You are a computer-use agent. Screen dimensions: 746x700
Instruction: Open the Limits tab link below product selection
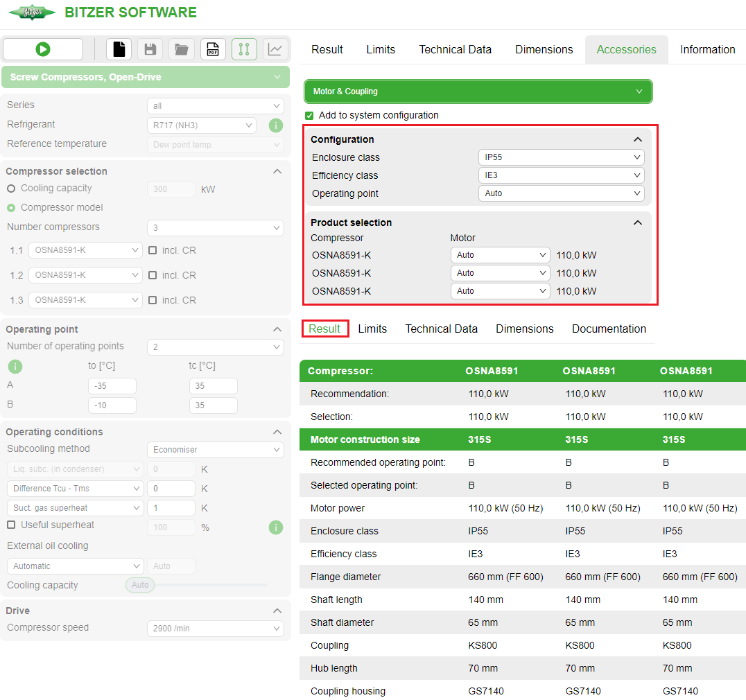[373, 329]
